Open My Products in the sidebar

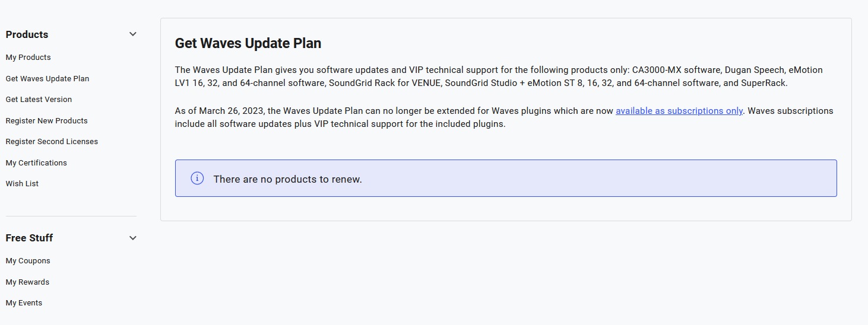pos(28,58)
